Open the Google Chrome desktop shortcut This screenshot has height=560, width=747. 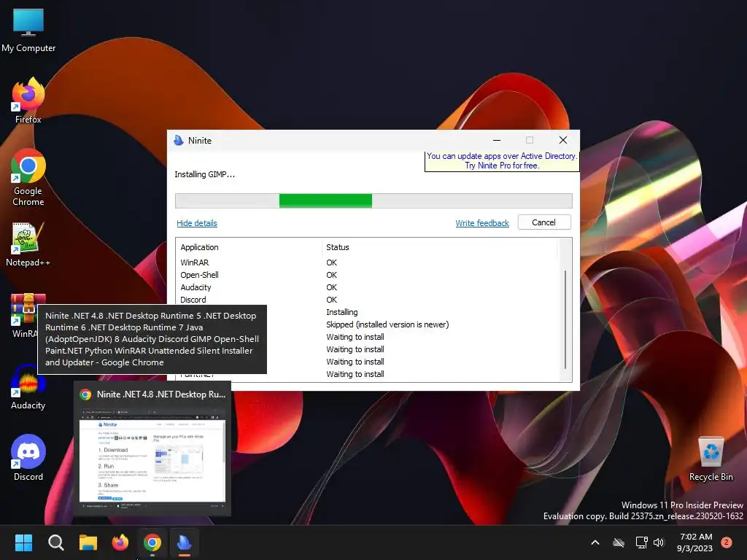[x=28, y=177]
